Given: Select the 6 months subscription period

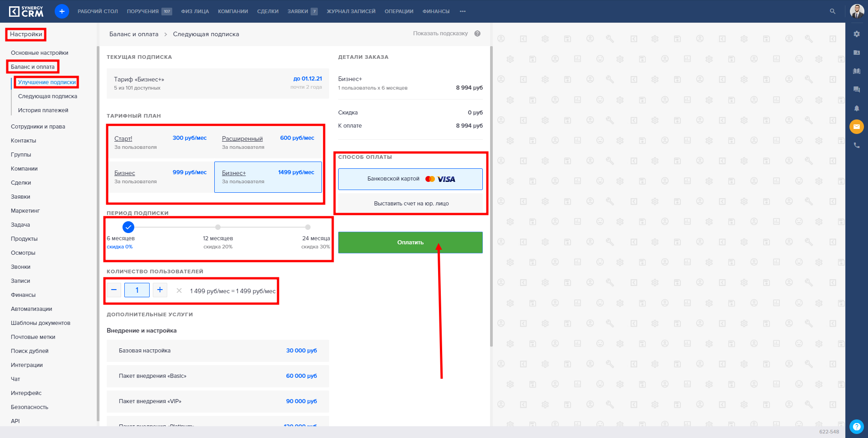Looking at the screenshot, I should click(x=128, y=227).
